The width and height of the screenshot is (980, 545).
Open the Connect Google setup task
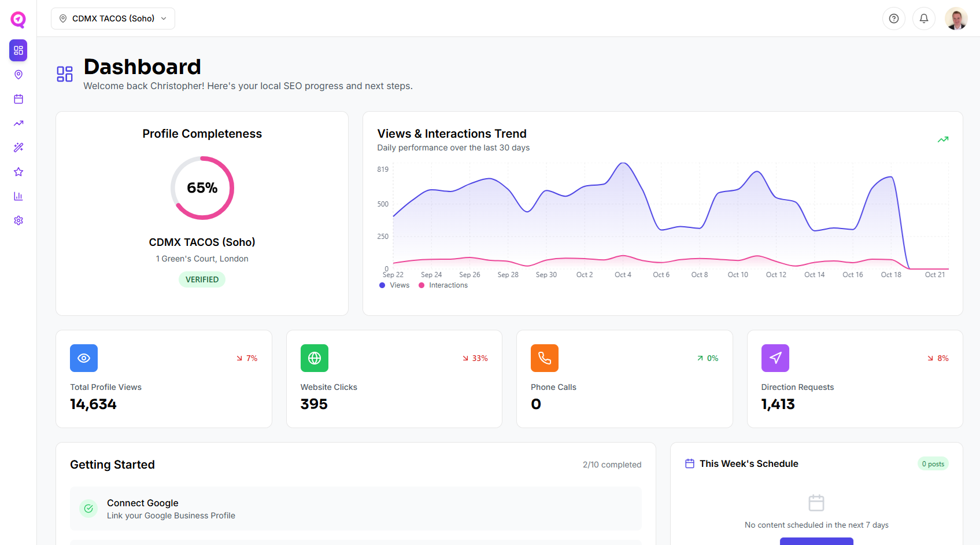355,509
